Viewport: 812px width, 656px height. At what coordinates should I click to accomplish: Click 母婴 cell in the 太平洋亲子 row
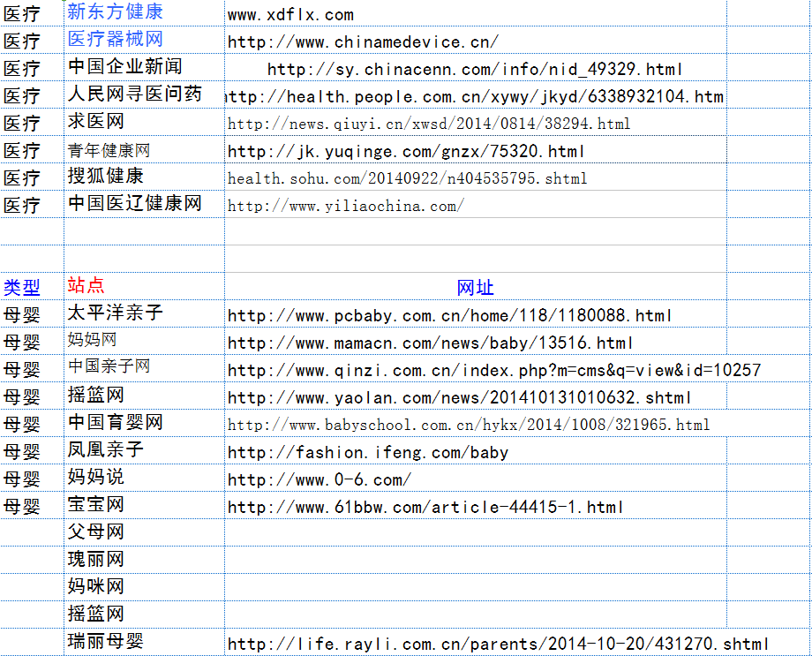point(32,314)
